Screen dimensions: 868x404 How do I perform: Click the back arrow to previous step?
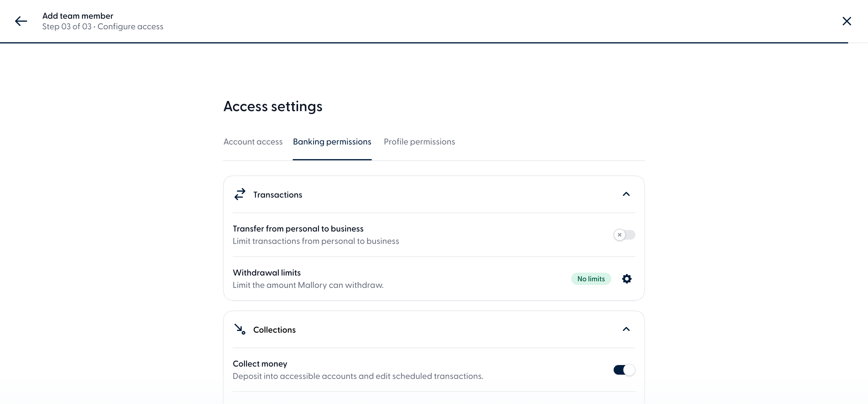[x=21, y=21]
